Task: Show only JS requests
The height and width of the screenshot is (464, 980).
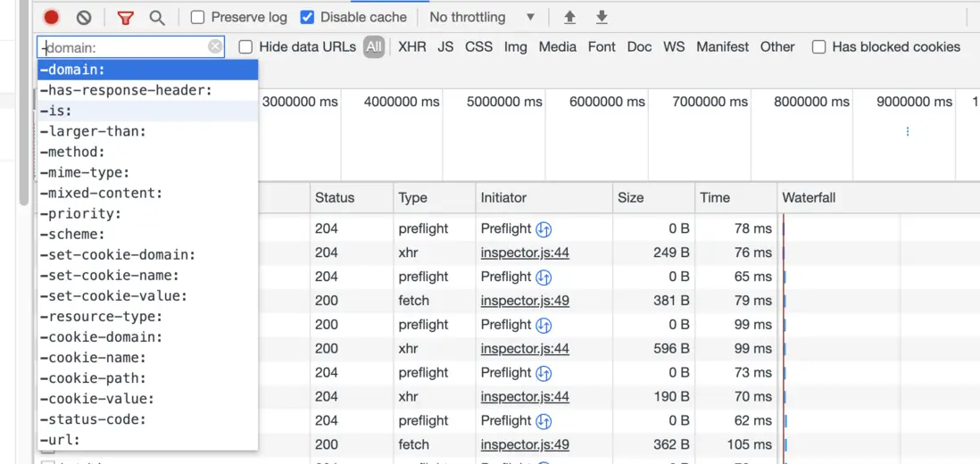Action: [x=445, y=46]
